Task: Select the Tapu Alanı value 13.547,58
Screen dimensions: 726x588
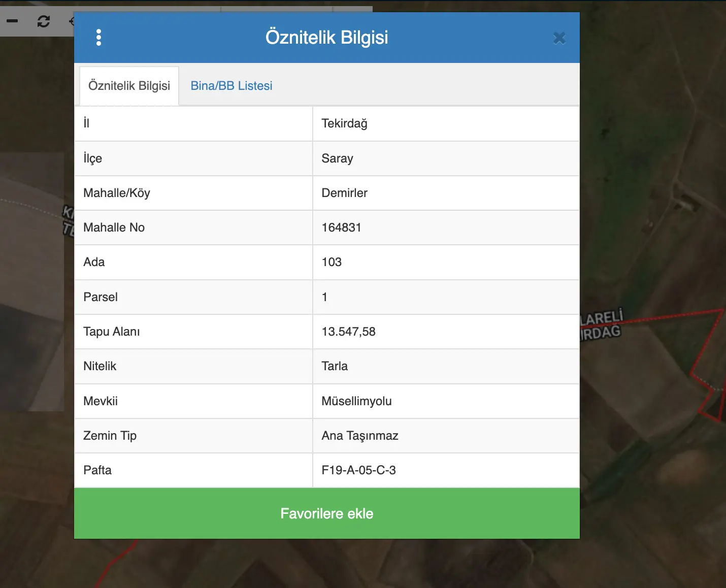Action: click(349, 332)
